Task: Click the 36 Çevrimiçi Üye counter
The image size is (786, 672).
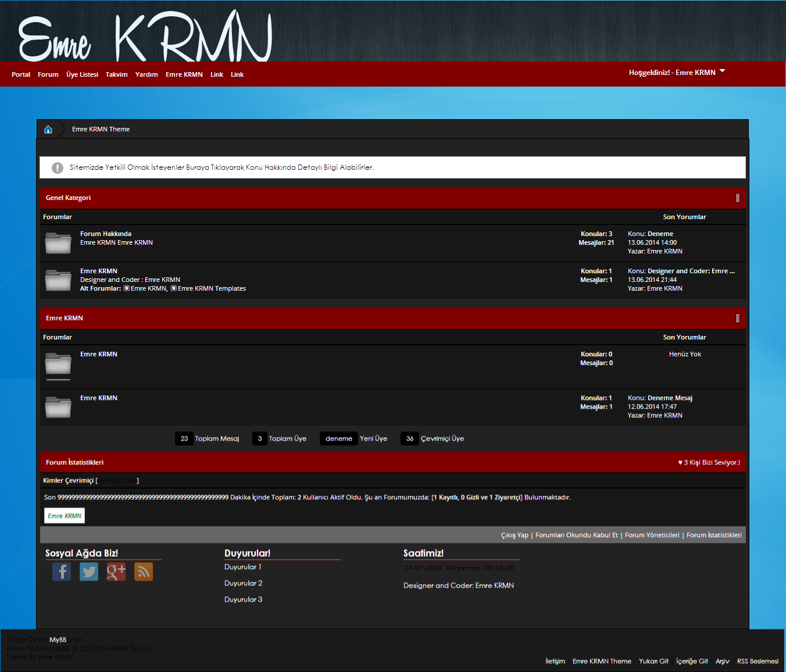Action: point(433,439)
